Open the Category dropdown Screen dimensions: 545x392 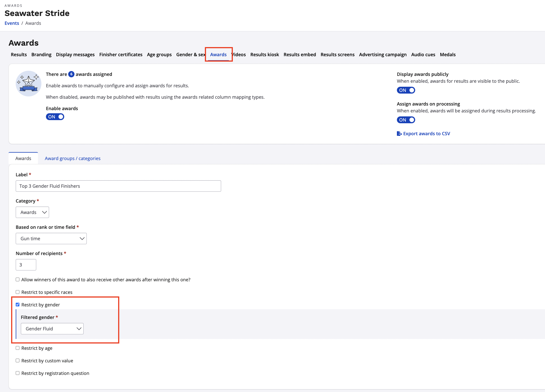33,212
